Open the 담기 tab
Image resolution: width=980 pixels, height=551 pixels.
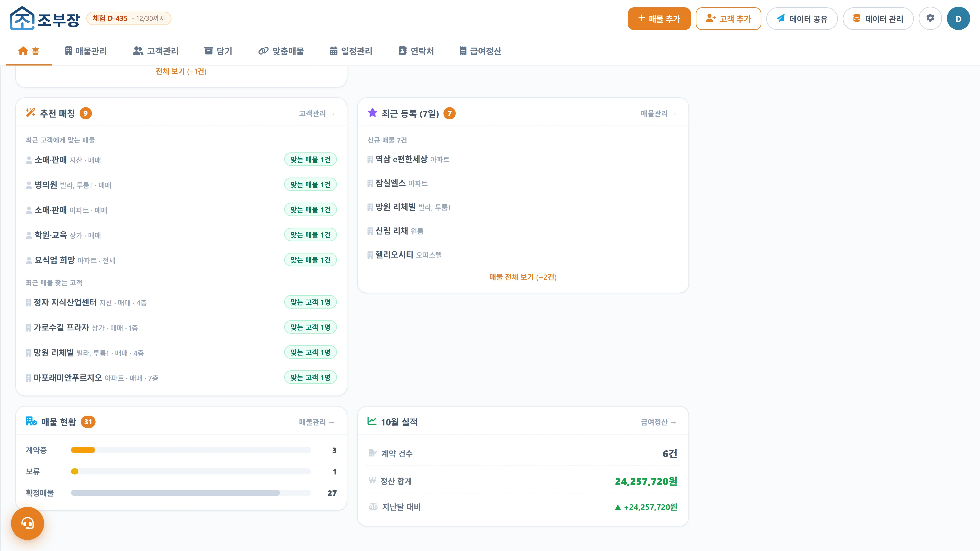coord(218,51)
